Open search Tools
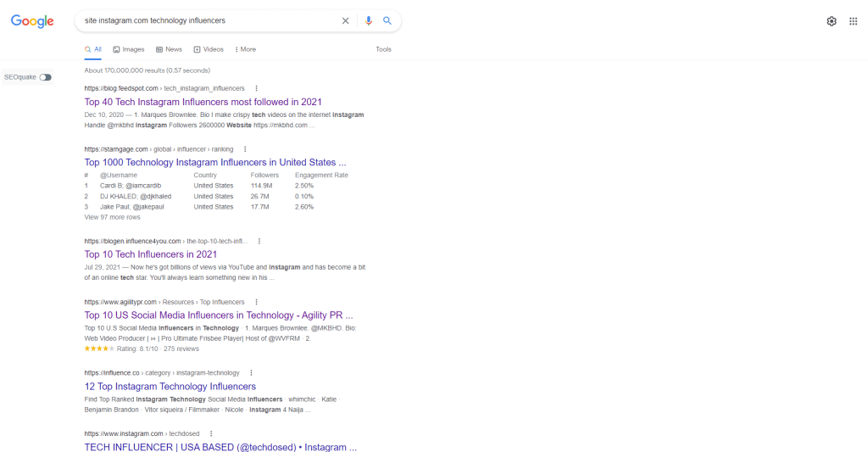The width and height of the screenshot is (868, 452). click(x=384, y=49)
